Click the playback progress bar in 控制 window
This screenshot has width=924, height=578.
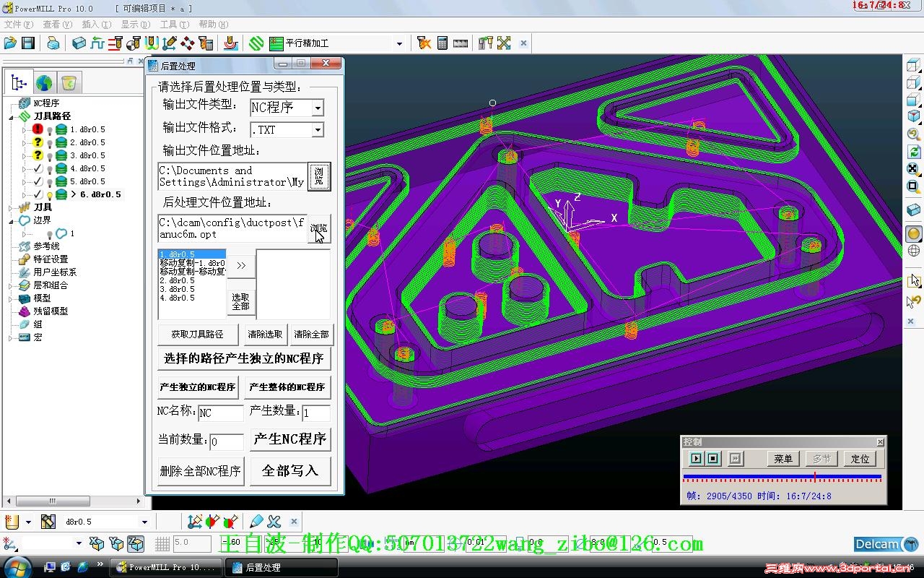click(783, 477)
